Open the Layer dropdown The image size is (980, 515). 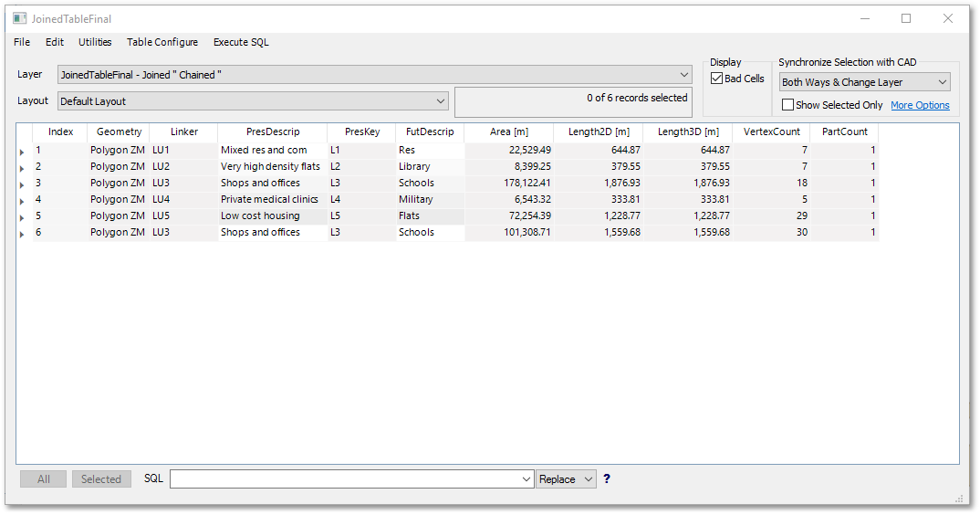(374, 75)
